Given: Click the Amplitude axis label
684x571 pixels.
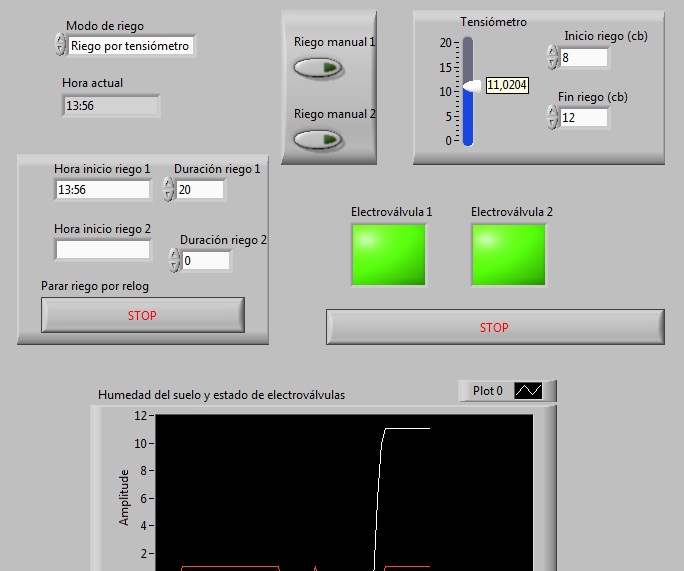Looking at the screenshot, I should click(x=124, y=497).
